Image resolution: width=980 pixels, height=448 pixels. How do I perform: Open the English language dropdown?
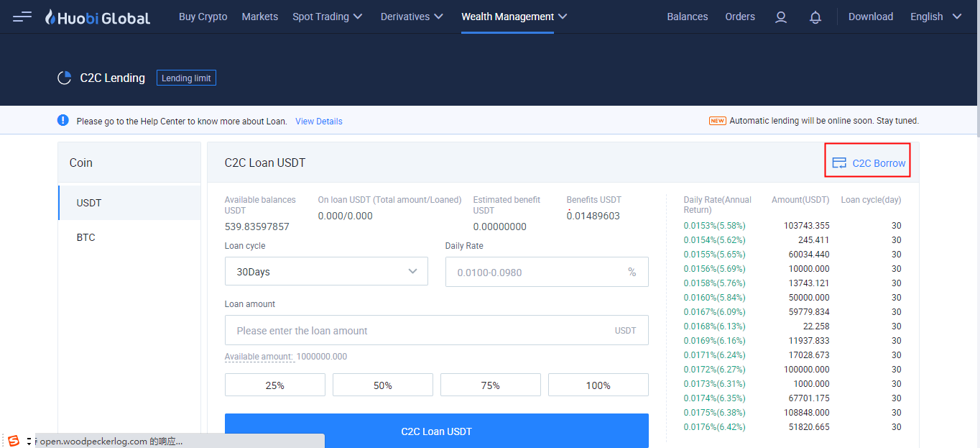click(936, 17)
